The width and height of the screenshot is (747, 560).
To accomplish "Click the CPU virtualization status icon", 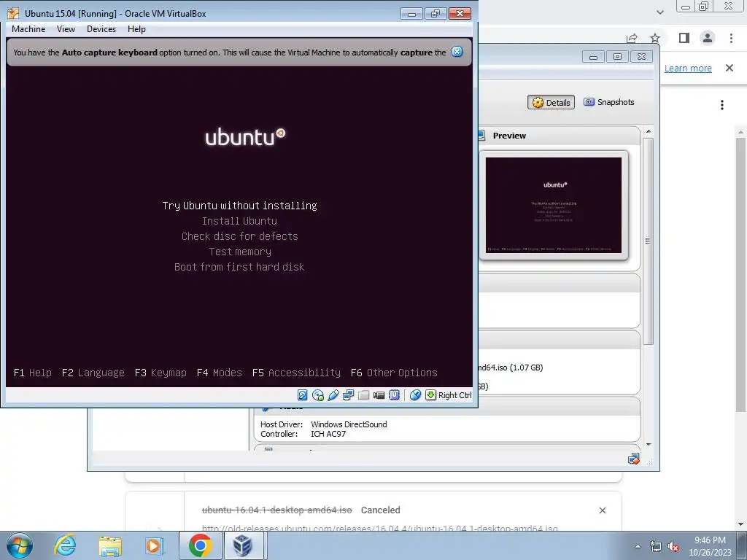I will click(394, 394).
